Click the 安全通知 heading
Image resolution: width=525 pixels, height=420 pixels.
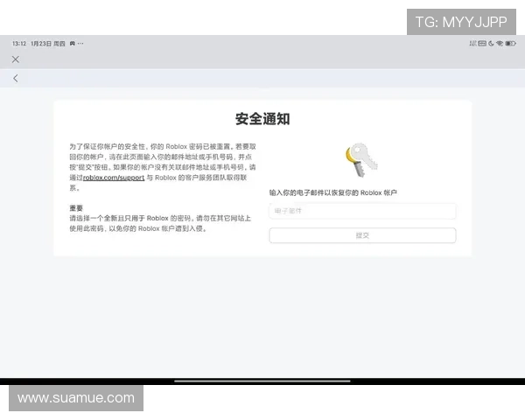262,119
